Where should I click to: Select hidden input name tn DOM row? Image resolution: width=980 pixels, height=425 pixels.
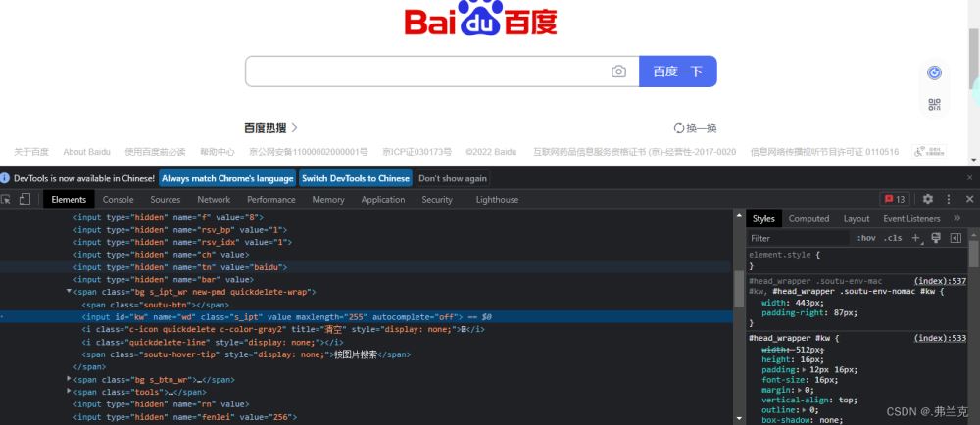pyautogui.click(x=367, y=267)
